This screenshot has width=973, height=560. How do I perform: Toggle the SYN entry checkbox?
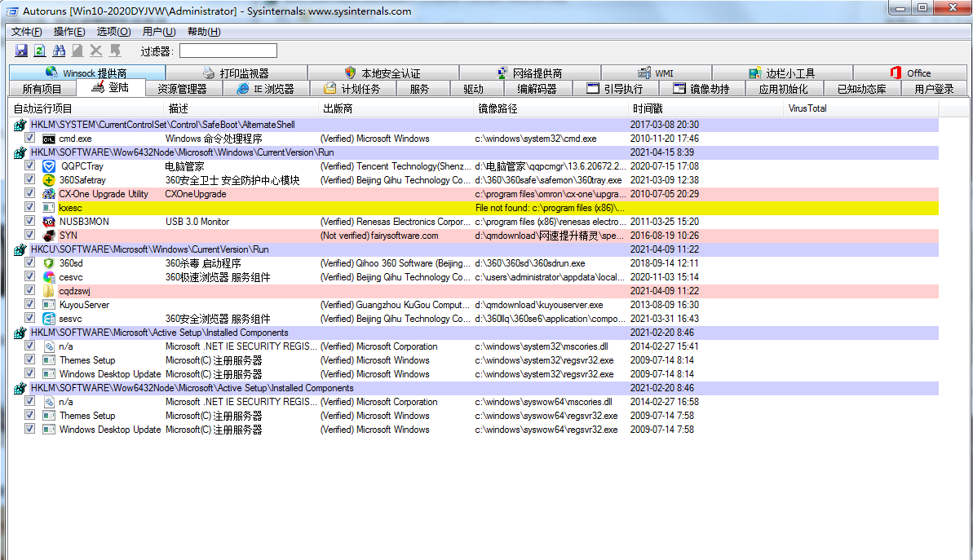[x=30, y=235]
